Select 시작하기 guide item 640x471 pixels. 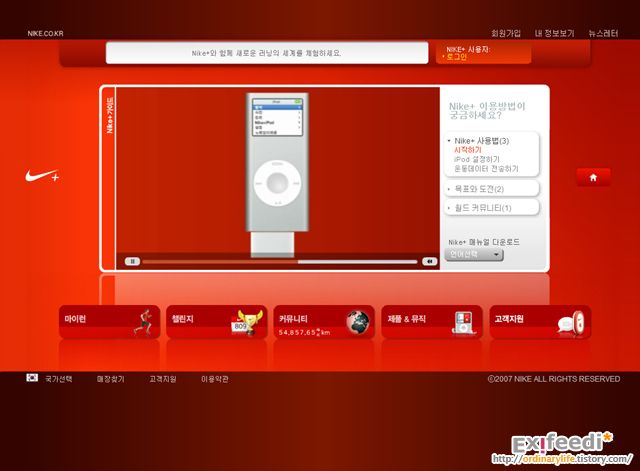click(x=468, y=150)
